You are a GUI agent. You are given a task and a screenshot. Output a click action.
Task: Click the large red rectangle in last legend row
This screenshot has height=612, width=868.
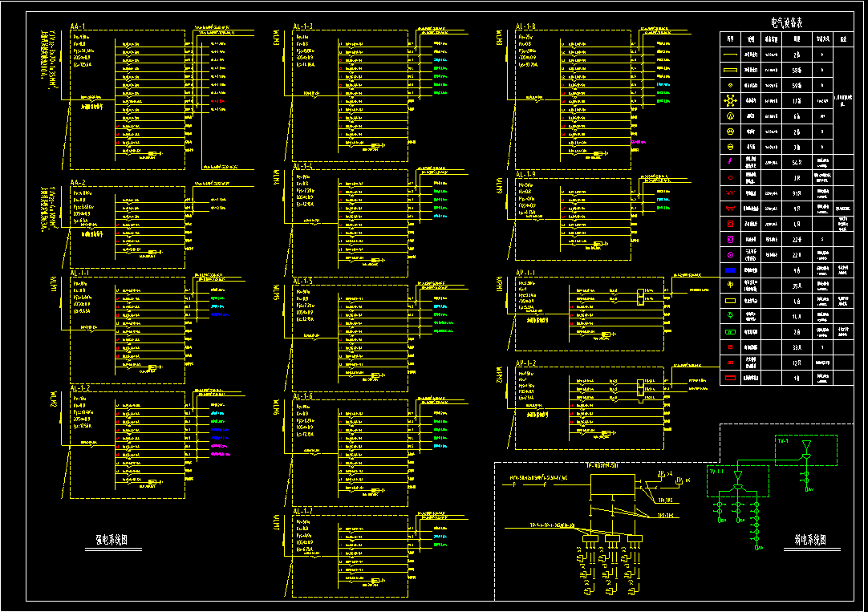point(731,378)
